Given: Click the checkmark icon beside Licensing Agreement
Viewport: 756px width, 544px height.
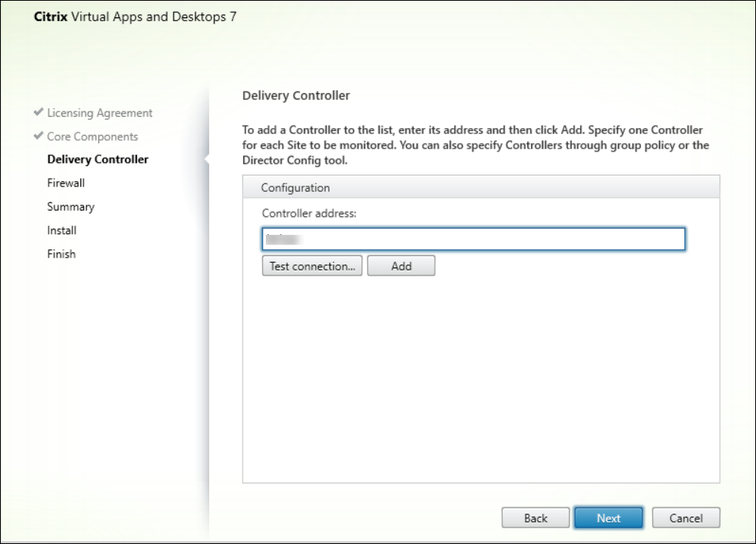Looking at the screenshot, I should click(x=39, y=113).
